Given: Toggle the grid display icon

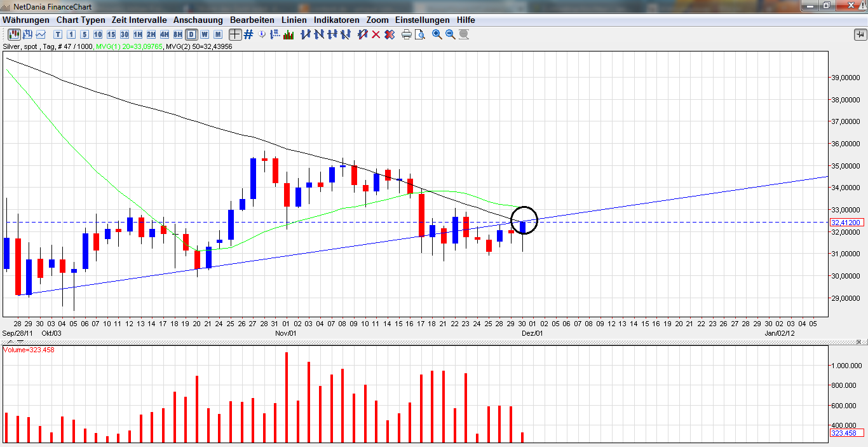Looking at the screenshot, I should click(x=248, y=34).
